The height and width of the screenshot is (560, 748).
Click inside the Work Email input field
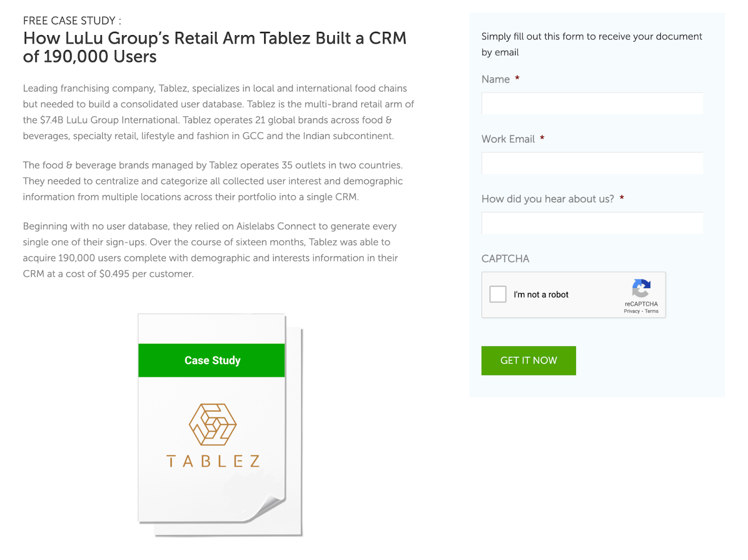[591, 163]
